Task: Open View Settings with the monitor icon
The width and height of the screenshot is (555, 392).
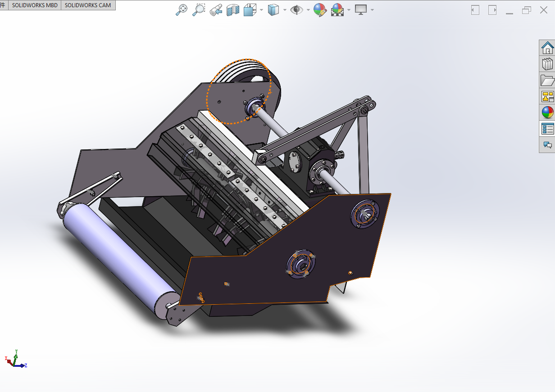Action: click(x=361, y=10)
